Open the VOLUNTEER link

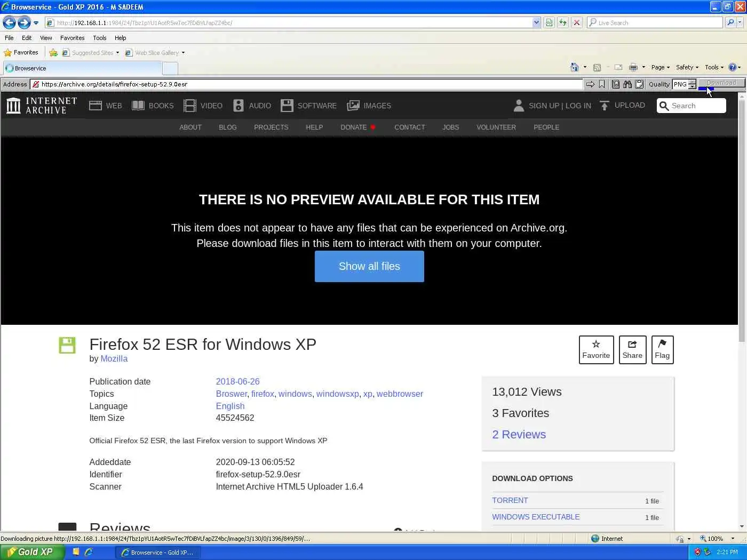[x=496, y=127]
